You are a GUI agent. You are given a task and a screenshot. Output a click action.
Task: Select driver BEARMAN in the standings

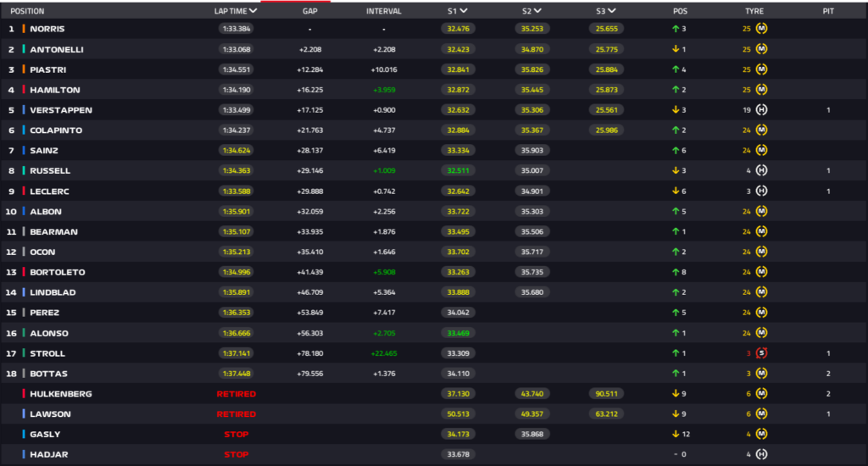pyautogui.click(x=53, y=231)
